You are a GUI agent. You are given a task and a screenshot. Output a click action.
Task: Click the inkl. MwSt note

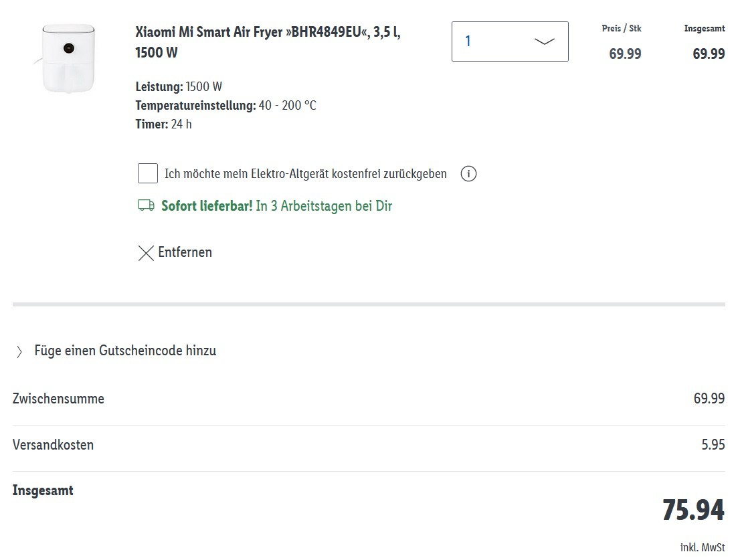pos(702,547)
